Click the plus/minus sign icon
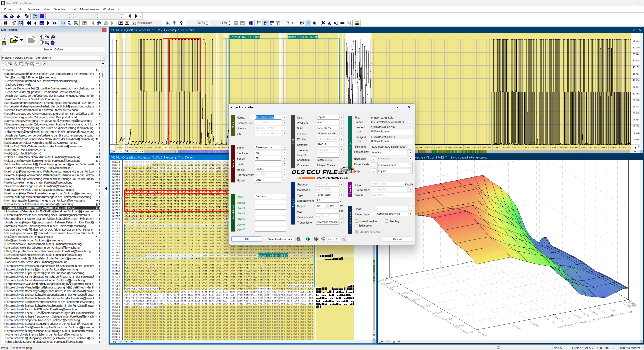Image resolution: width=644 pixels, height=350 pixels. pyautogui.click(x=294, y=23)
